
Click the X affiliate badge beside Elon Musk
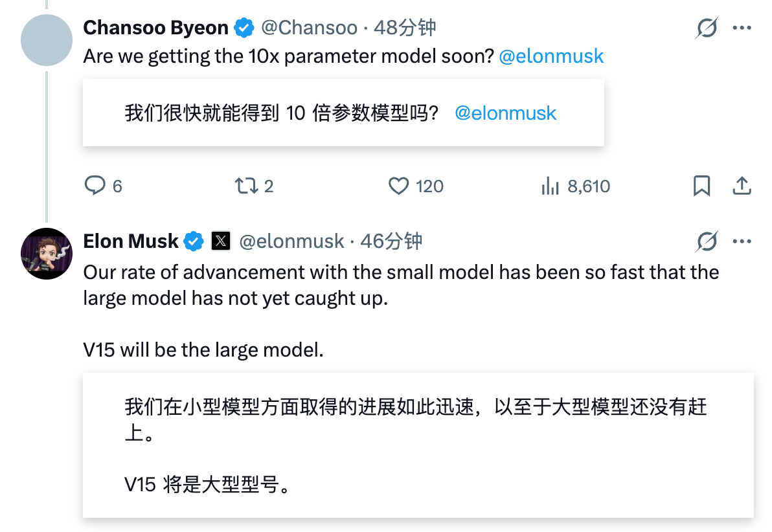tap(220, 241)
